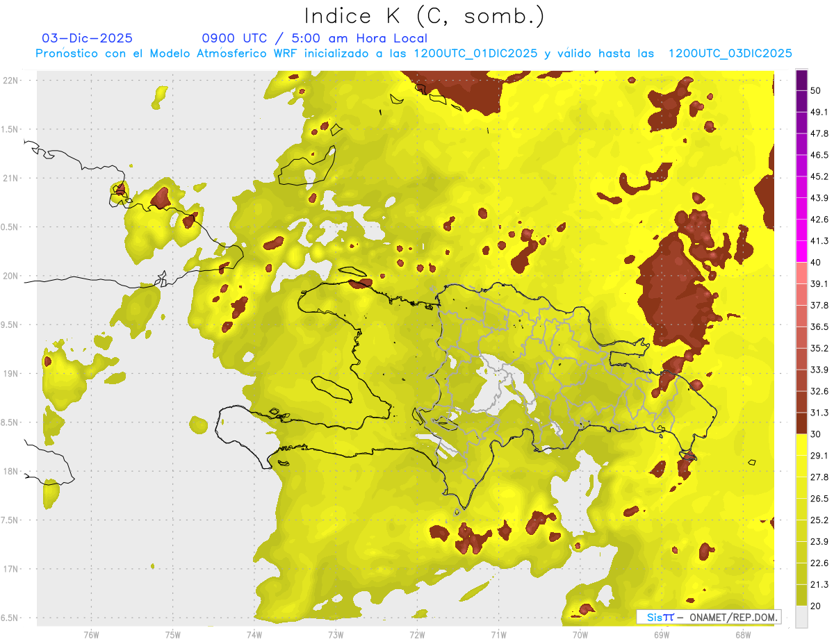Click the '22.6' colorbar value label
Image resolution: width=834 pixels, height=644 pixels.
(819, 563)
